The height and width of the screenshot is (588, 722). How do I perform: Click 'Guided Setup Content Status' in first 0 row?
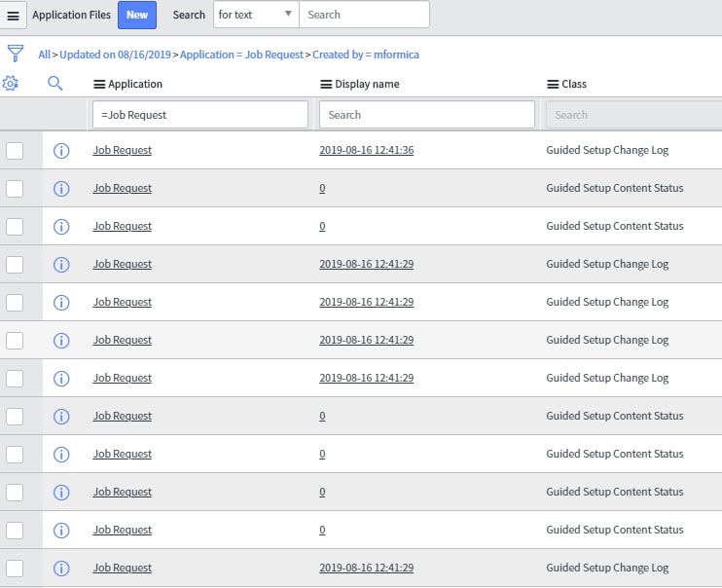pyautogui.click(x=615, y=188)
